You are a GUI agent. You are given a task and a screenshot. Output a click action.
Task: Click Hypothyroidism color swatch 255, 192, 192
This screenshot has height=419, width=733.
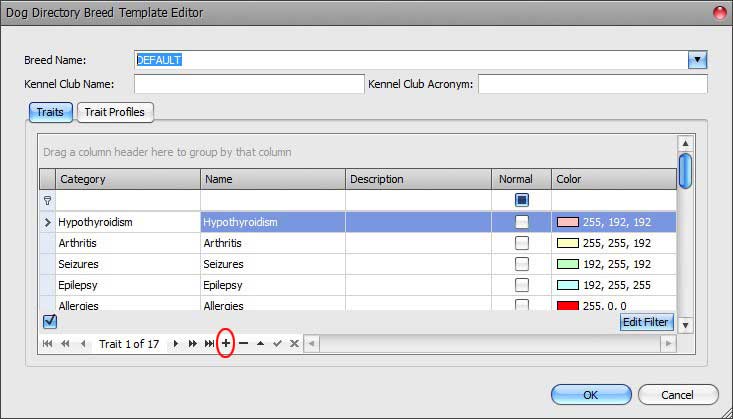point(568,222)
